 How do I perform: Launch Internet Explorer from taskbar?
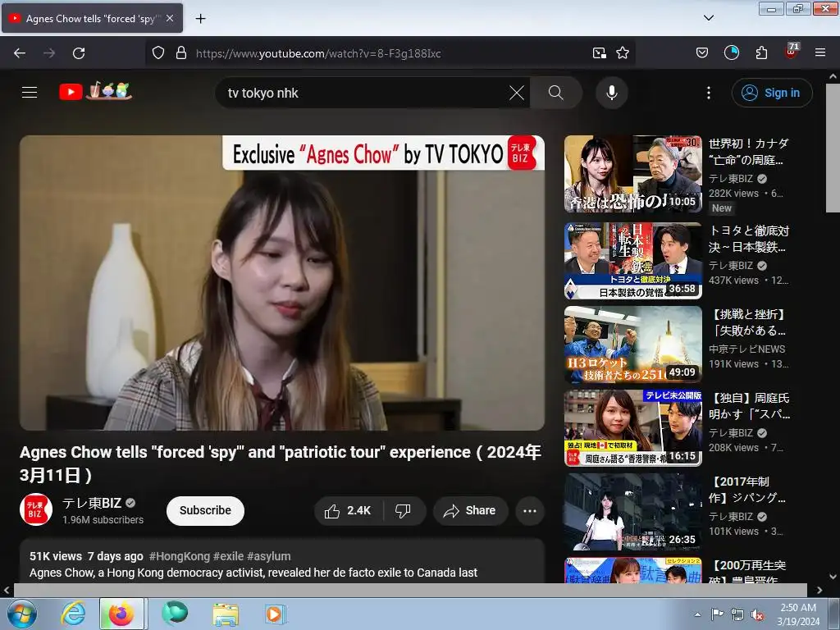[73, 614]
